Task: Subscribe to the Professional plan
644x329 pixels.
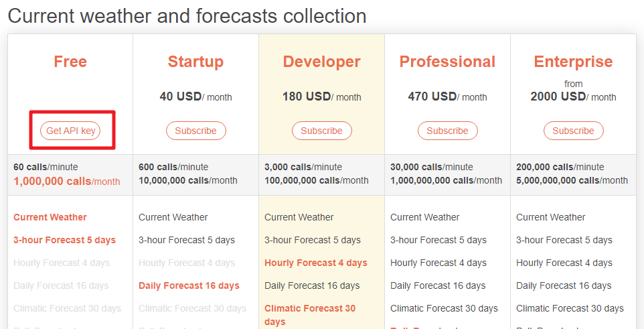Action: [448, 131]
